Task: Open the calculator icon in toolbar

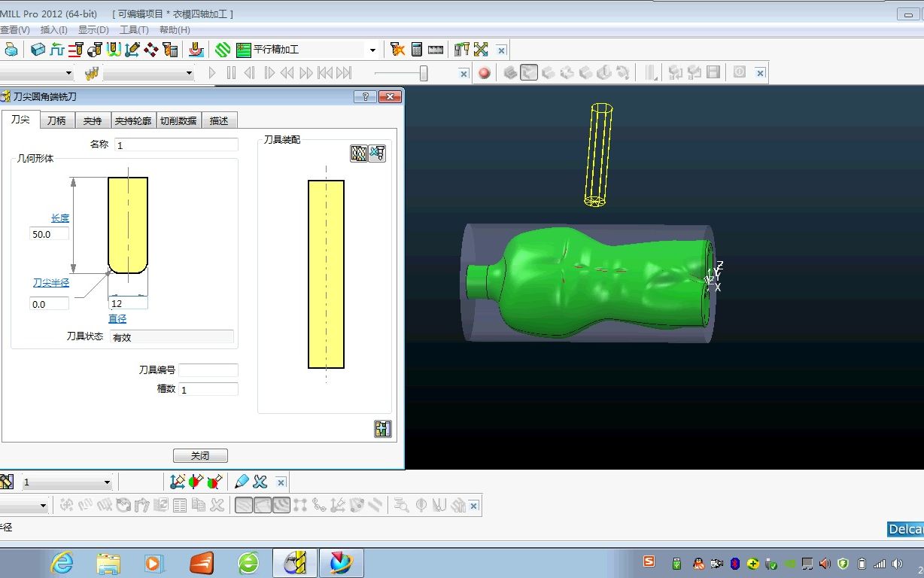Action: [x=417, y=50]
